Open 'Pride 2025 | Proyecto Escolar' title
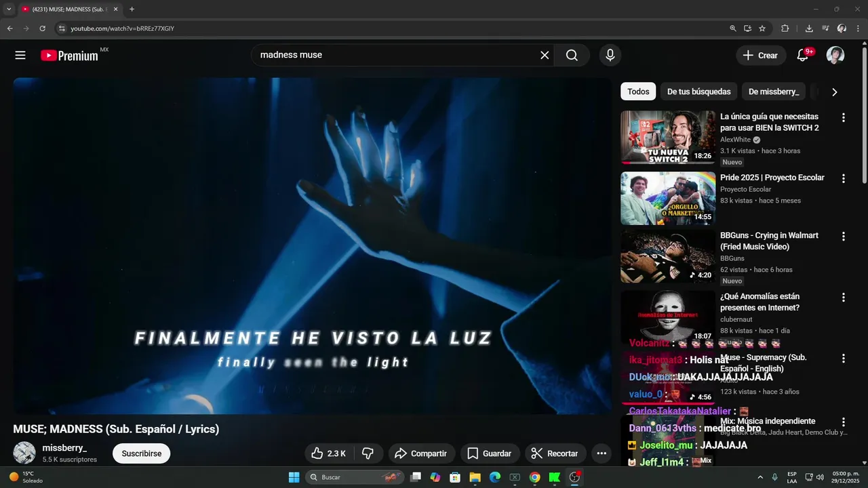868x488 pixels. (x=772, y=178)
